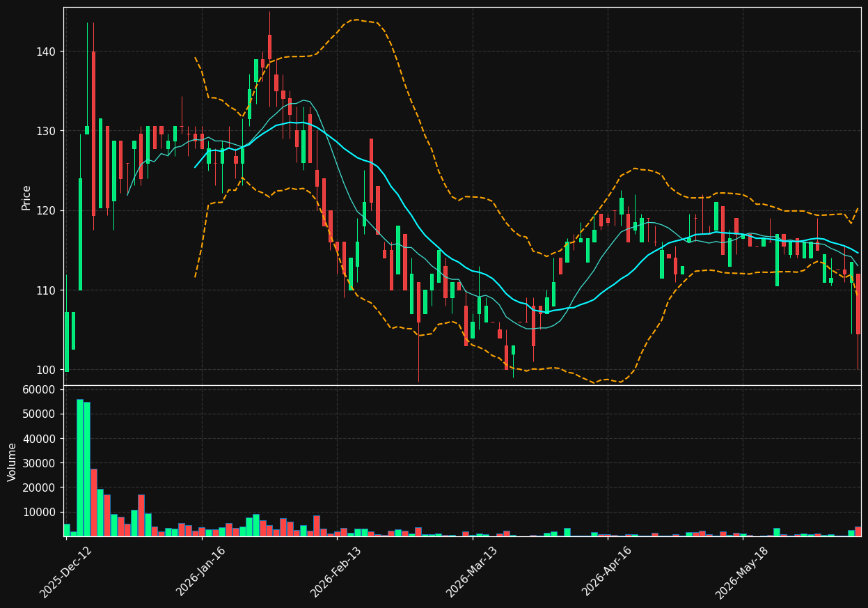This screenshot has width=868, height=608.
Task: Click the 2025-Dec-12 date label
Action: click(65, 572)
